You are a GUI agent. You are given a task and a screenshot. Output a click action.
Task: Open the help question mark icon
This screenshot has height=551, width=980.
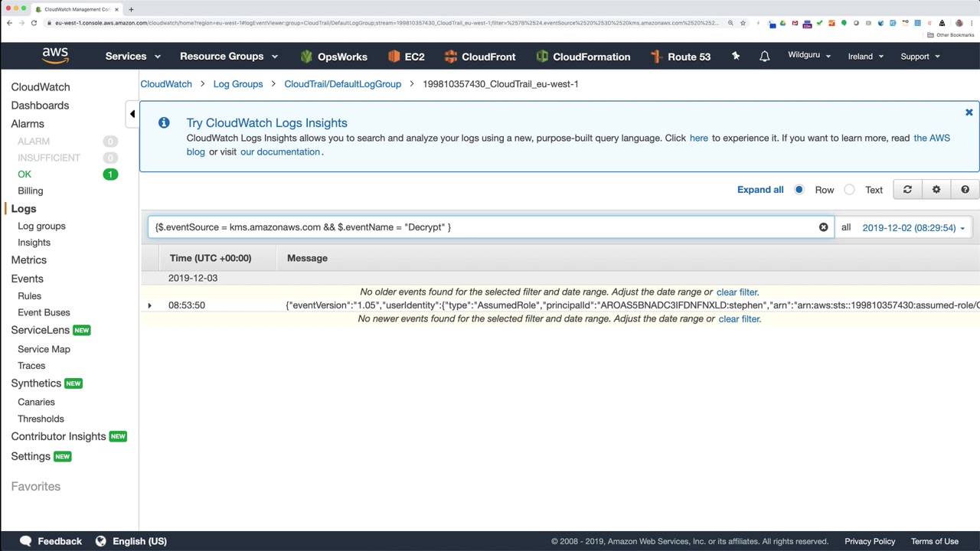(x=965, y=190)
